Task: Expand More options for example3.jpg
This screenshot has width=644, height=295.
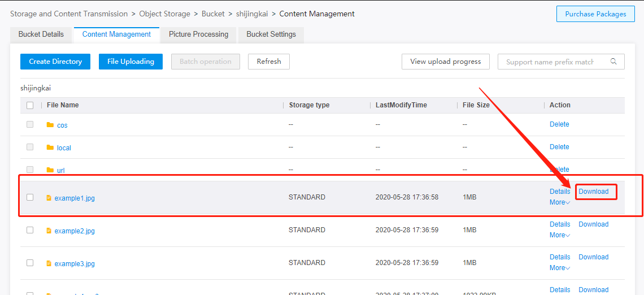Action: [x=560, y=268]
